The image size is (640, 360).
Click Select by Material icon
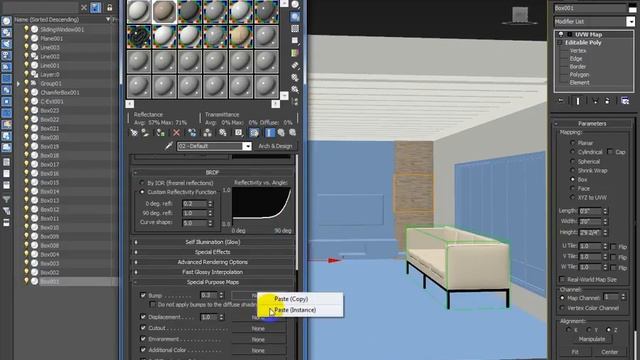(x=295, y=89)
